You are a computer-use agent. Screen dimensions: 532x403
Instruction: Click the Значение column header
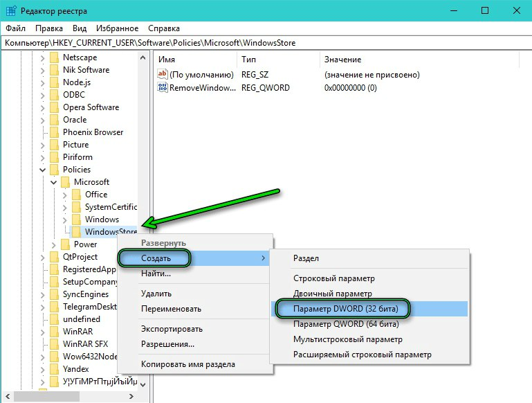pyautogui.click(x=342, y=60)
